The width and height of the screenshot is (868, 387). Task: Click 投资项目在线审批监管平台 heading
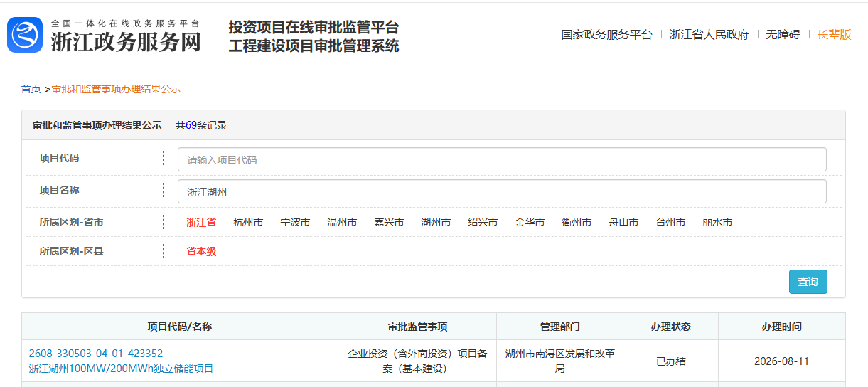(x=314, y=27)
